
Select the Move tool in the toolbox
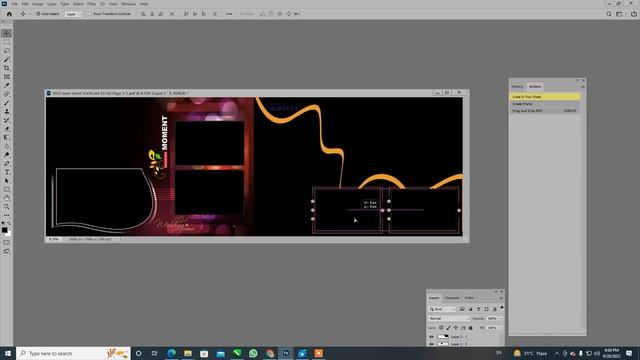click(7, 33)
